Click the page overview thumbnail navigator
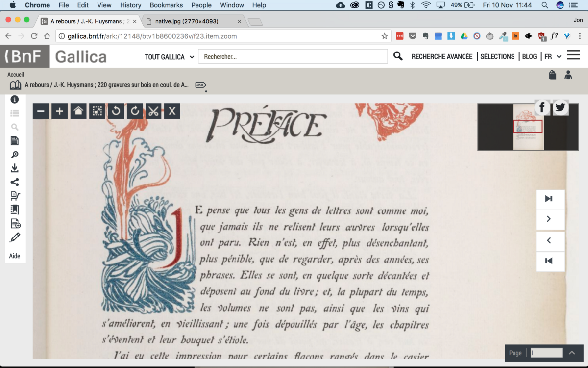Image resolution: width=588 pixels, height=368 pixels. [x=528, y=127]
